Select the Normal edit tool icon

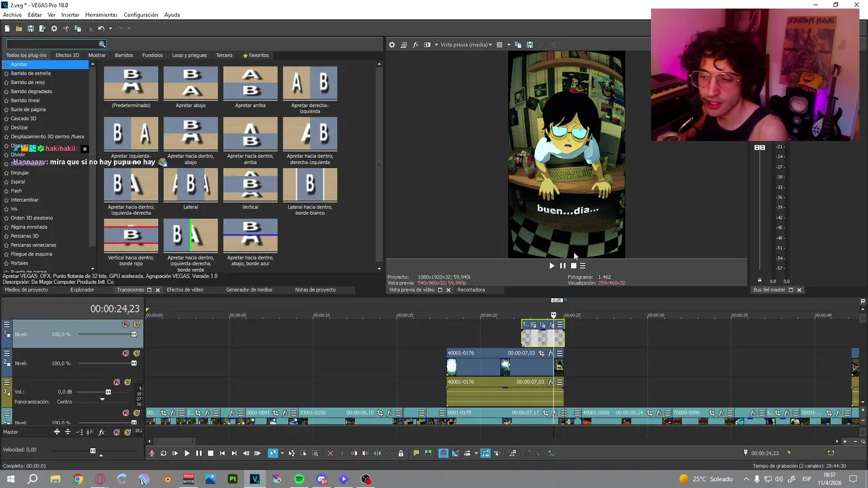tap(273, 453)
